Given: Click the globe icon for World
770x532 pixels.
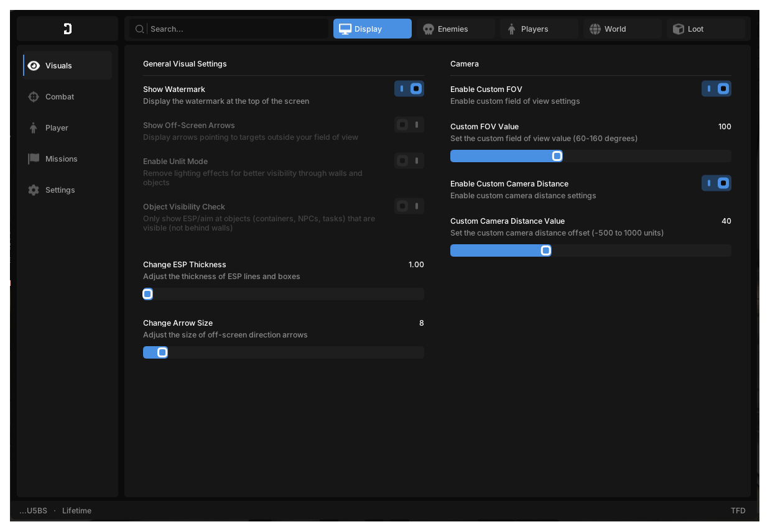Looking at the screenshot, I should [x=595, y=29].
